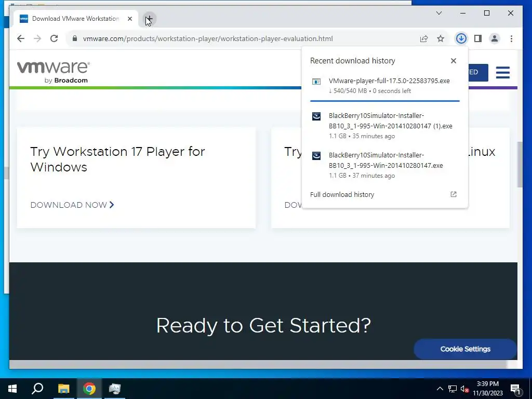Open Cookie Settings button
Screen dimensions: 532x399
pos(465,349)
